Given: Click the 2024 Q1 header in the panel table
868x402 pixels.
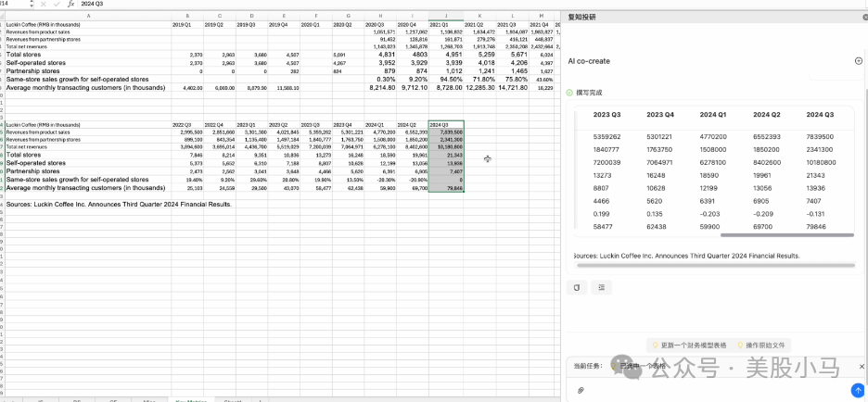Looking at the screenshot, I should pyautogui.click(x=713, y=115).
